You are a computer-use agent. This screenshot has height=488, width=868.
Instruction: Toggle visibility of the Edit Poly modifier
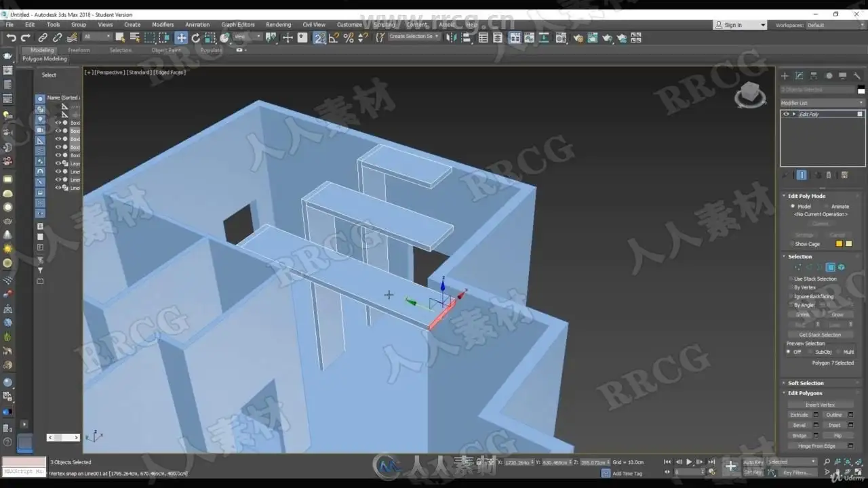pos(786,114)
